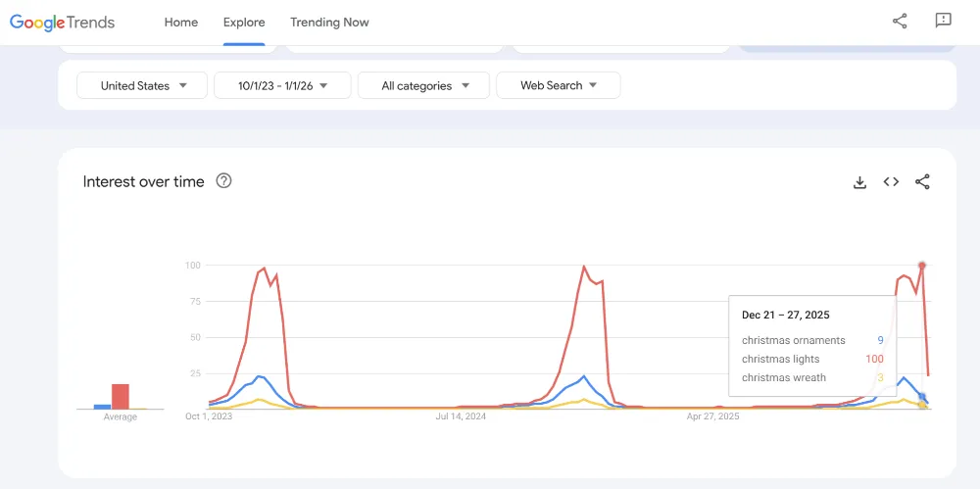Click the embed code icon
This screenshot has width=980, height=489.
click(x=891, y=182)
